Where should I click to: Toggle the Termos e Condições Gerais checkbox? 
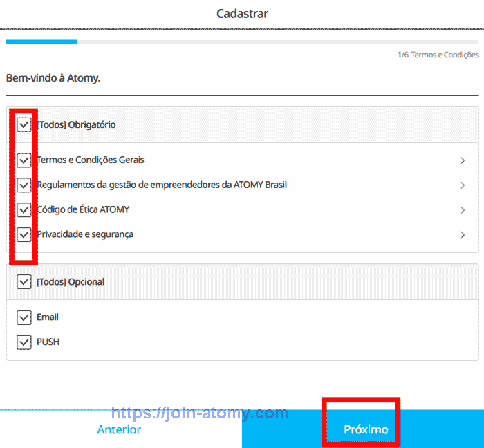pyautogui.click(x=24, y=160)
